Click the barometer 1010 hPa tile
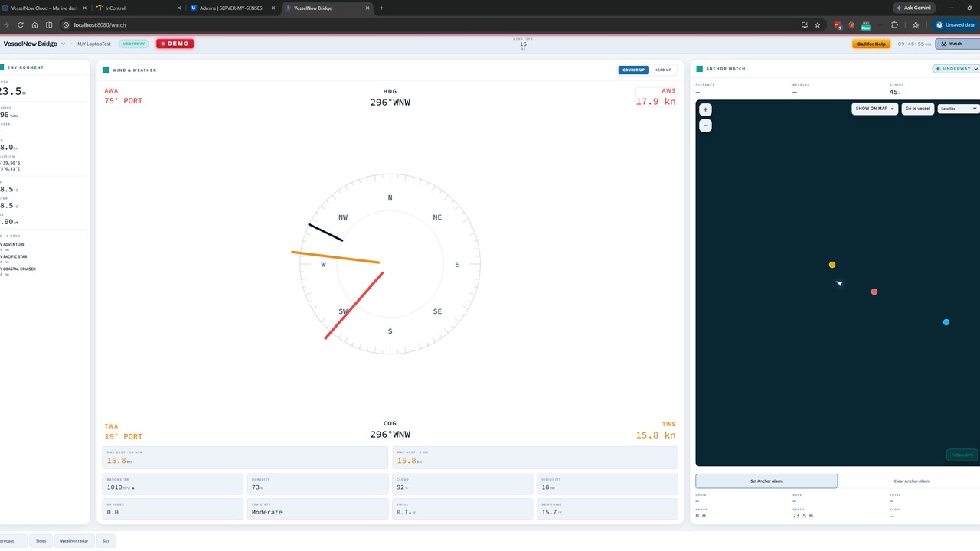Image resolution: width=980 pixels, height=551 pixels. click(172, 484)
